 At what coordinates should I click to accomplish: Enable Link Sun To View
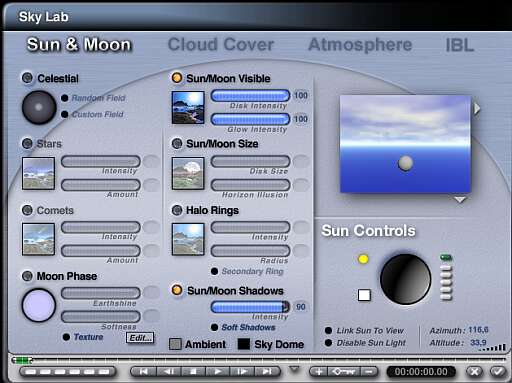tap(328, 330)
